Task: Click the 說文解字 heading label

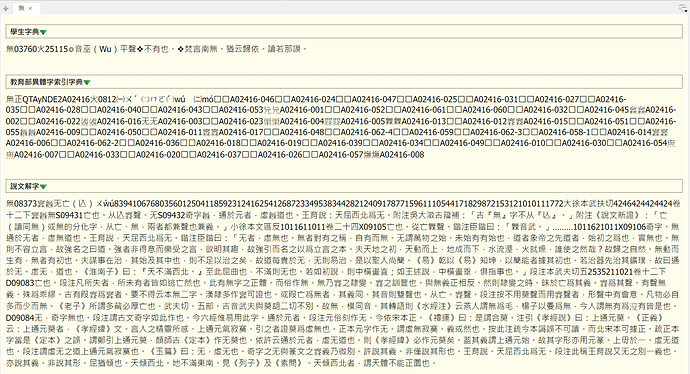Action: click(25, 186)
